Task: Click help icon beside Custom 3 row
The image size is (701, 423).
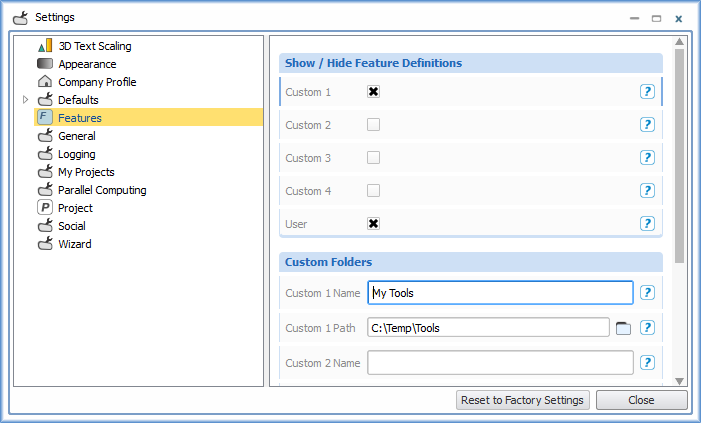Action: click(x=647, y=157)
